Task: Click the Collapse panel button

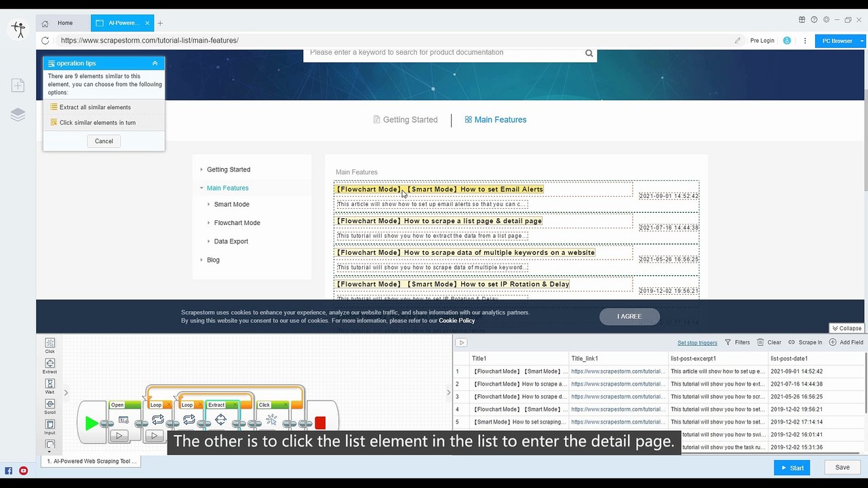Action: [x=847, y=328]
